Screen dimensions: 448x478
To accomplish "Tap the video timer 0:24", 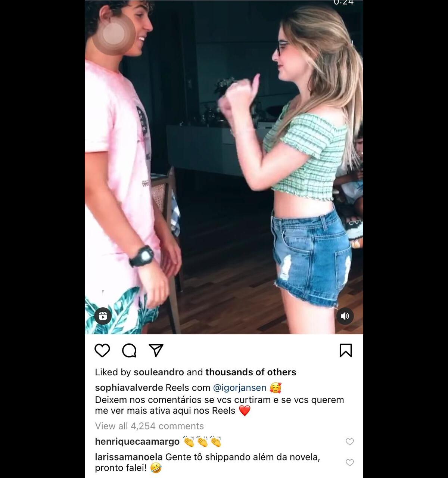I will 343,3.
